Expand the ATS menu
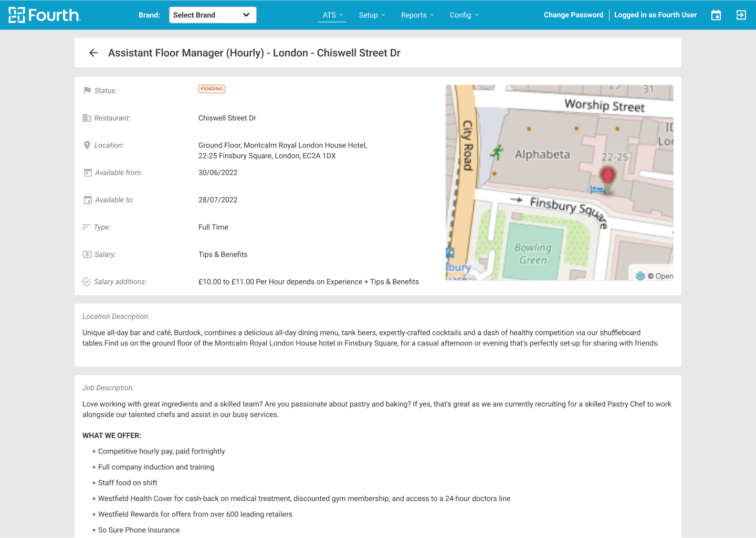 (332, 15)
